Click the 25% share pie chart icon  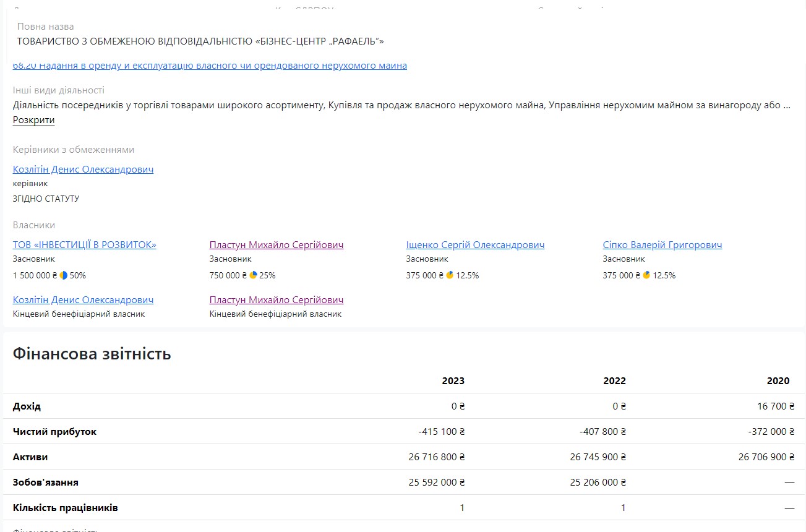pos(253,275)
